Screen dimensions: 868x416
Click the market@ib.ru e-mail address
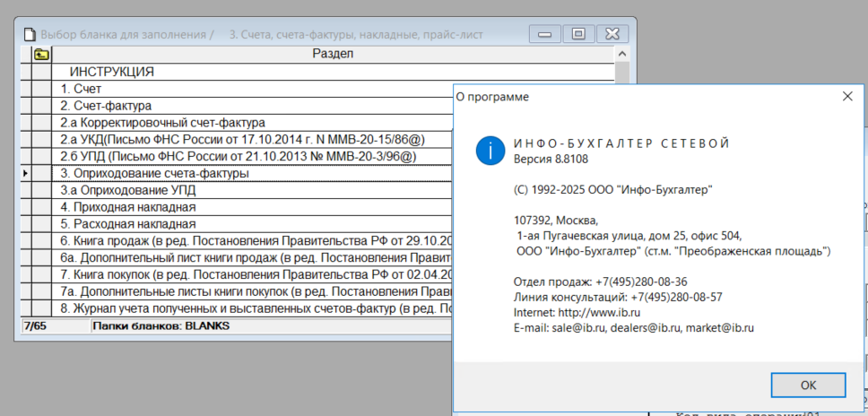coord(720,327)
